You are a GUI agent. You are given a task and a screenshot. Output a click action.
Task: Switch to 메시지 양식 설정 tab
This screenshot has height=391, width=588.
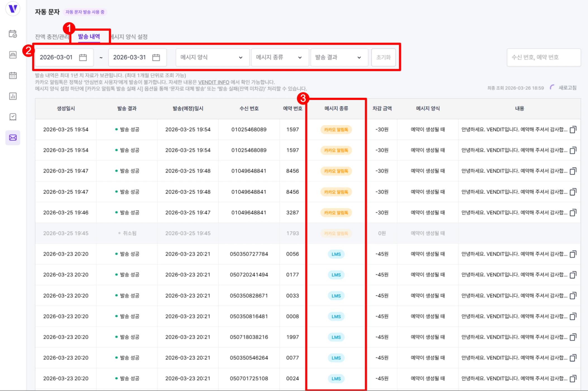point(129,37)
